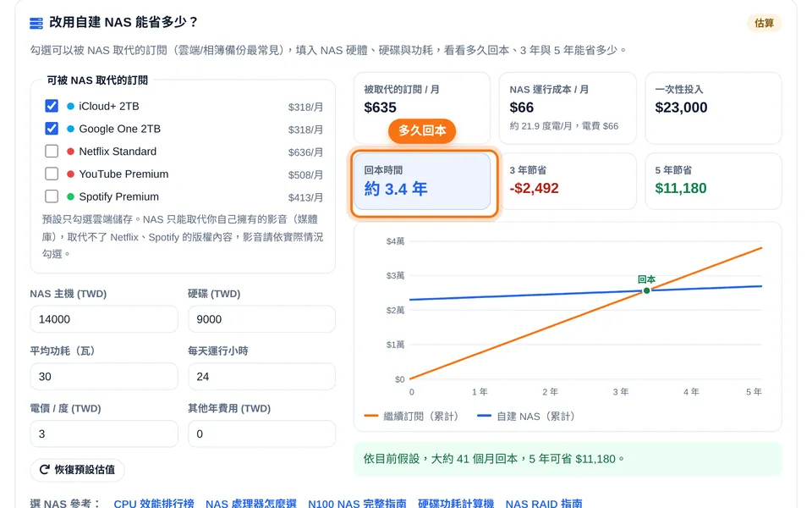Click the 被取代的訂閱 / 月 $635 card
The height and width of the screenshot is (508, 812).
click(422, 108)
